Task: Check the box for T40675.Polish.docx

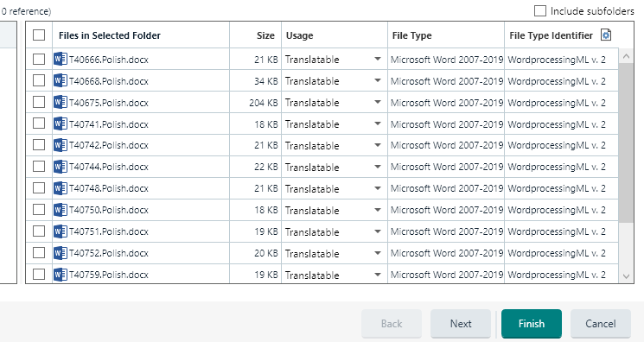Action: tap(39, 102)
